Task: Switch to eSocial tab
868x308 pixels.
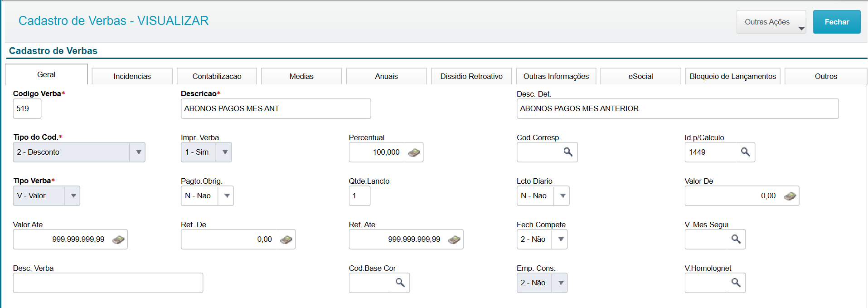Action: 640,76
